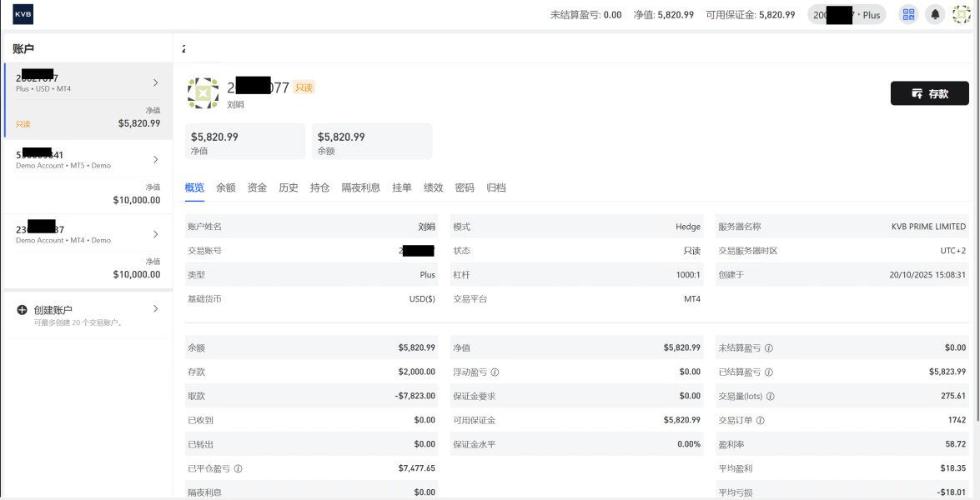The image size is (980, 500).
Task: Click the info icon next to 交易量(lots)
Action: pyautogui.click(x=770, y=397)
